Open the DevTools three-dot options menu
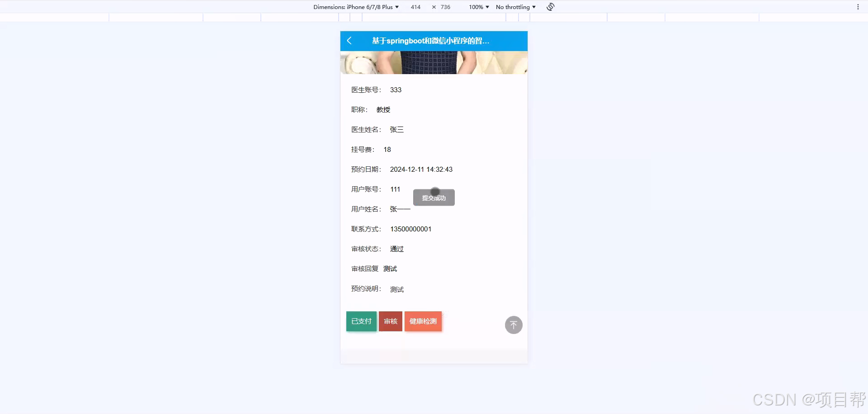868x414 pixels. coord(858,7)
